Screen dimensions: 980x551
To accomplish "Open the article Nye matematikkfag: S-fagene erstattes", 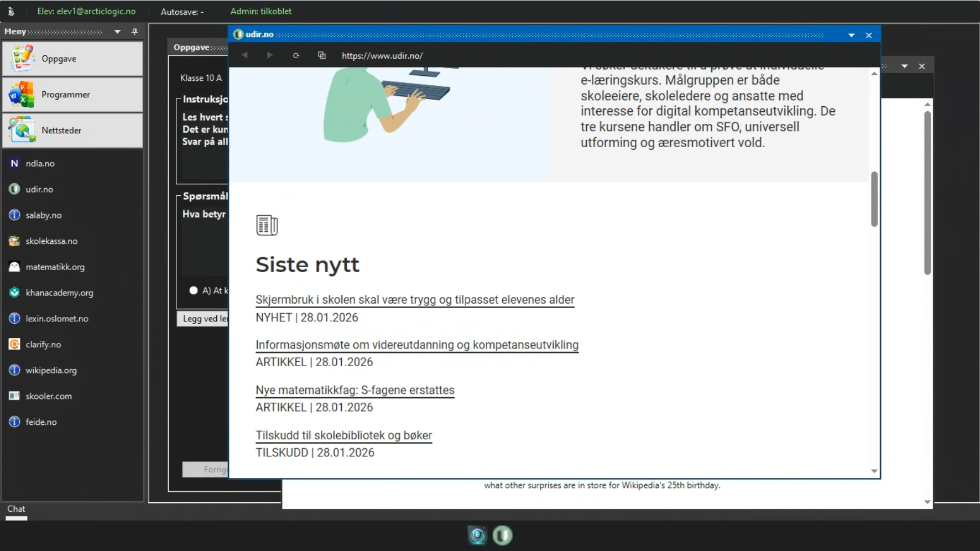I will 355,390.
